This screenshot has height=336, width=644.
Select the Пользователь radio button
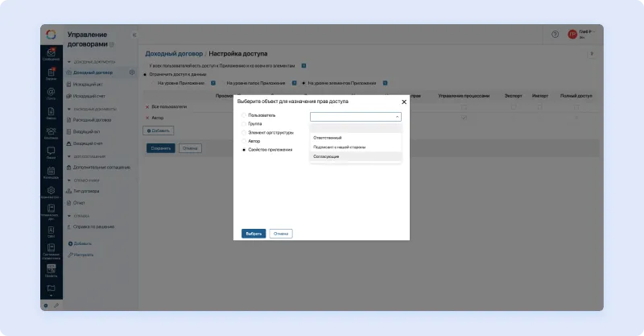point(244,116)
